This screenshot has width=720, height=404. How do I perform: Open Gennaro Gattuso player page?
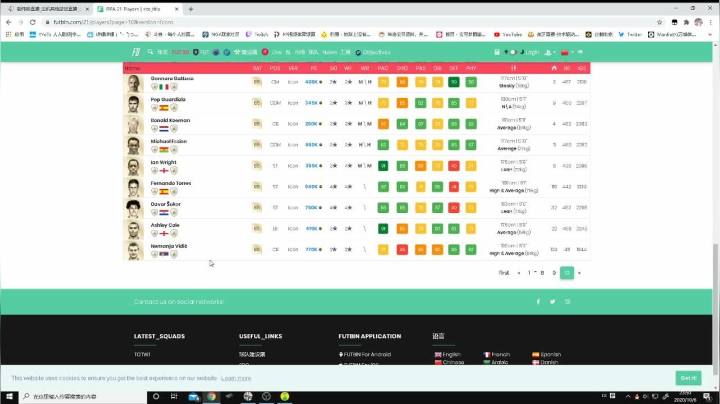(172, 79)
